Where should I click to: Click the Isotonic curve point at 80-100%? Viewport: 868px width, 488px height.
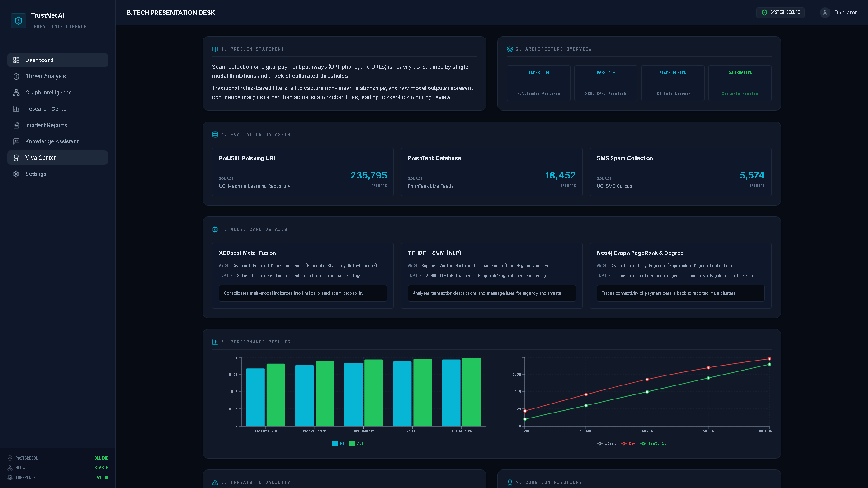769,364
